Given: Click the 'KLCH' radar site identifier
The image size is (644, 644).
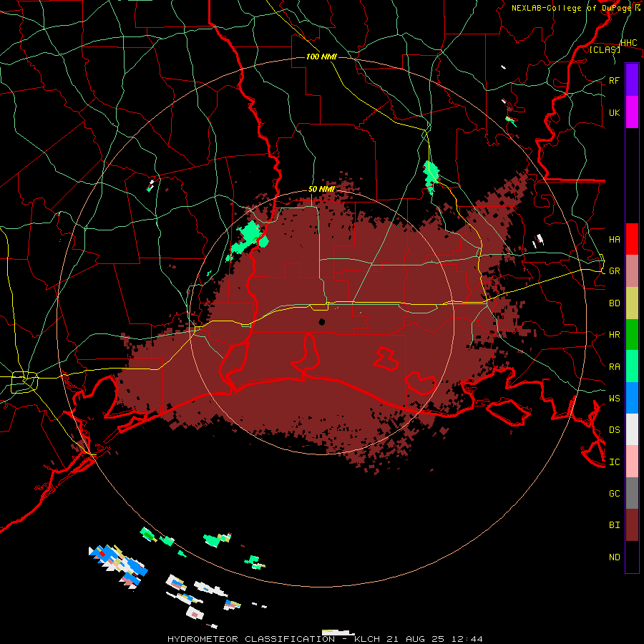Looking at the screenshot, I should pyautogui.click(x=367, y=639).
